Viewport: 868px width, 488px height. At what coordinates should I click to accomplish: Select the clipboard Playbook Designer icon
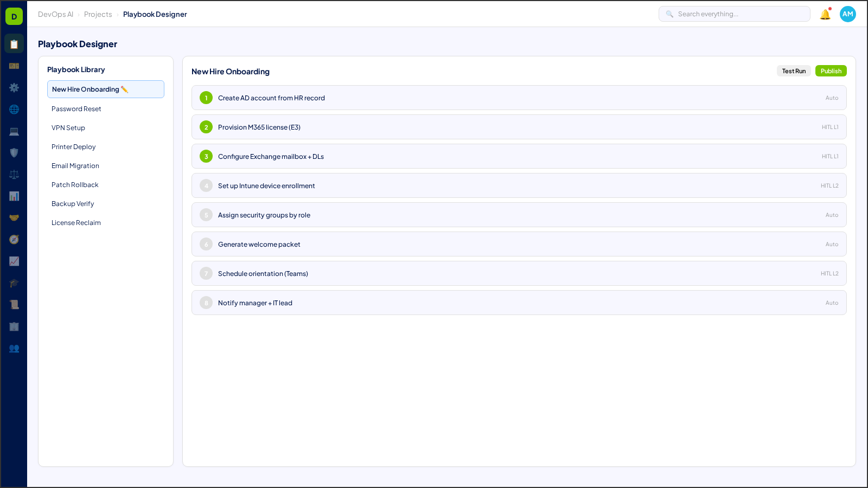click(14, 43)
